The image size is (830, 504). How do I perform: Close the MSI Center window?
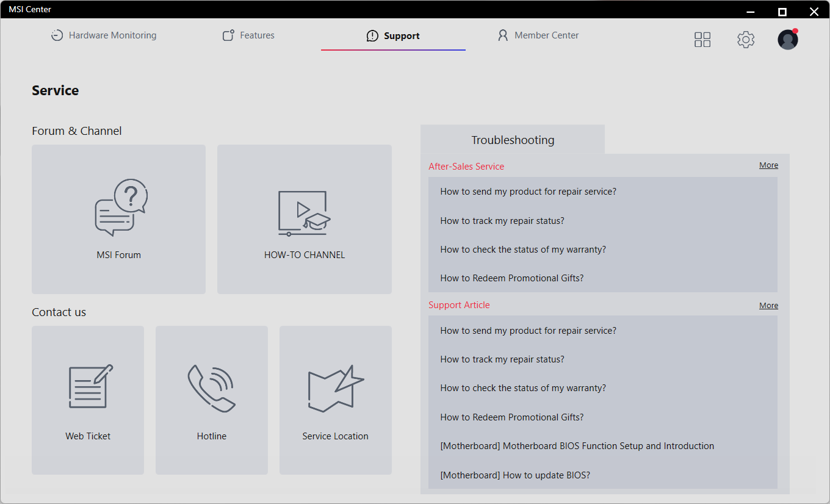[814, 11]
